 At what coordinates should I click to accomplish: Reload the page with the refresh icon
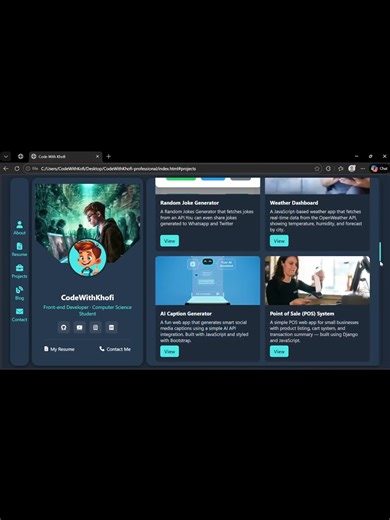(17, 169)
